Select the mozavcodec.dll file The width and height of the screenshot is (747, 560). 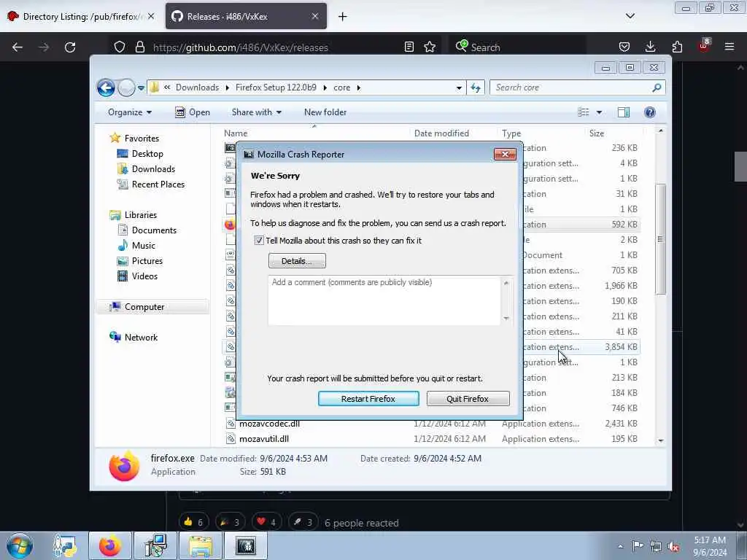[x=269, y=424]
